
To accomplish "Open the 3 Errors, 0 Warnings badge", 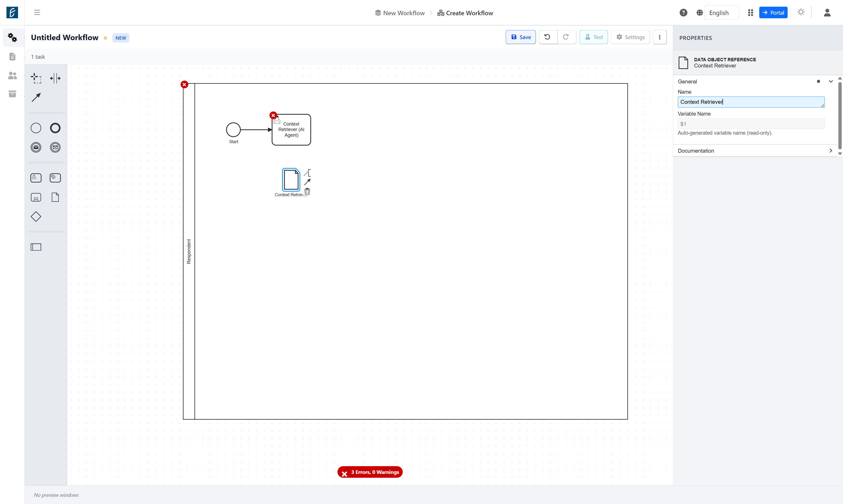I will [x=370, y=472].
